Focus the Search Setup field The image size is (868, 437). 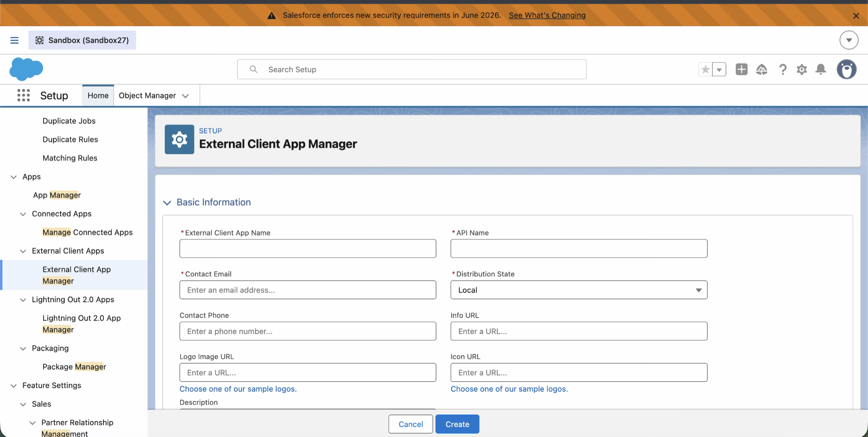[x=412, y=70]
